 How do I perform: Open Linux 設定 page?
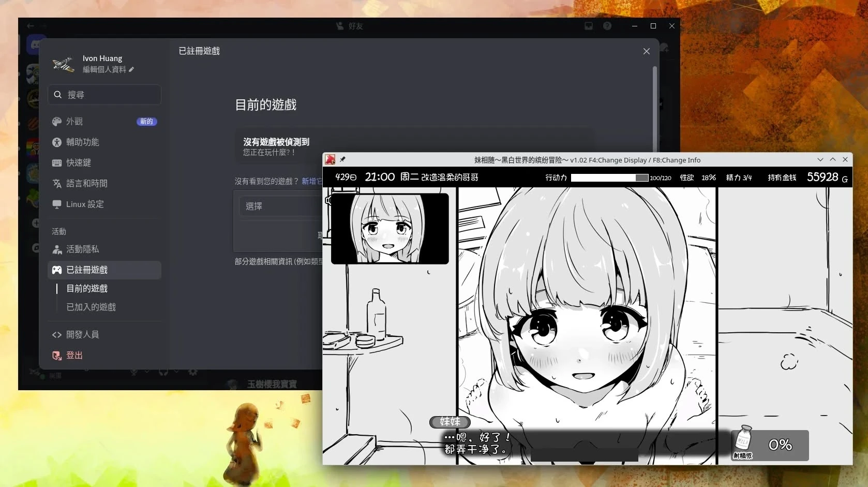[104, 204]
